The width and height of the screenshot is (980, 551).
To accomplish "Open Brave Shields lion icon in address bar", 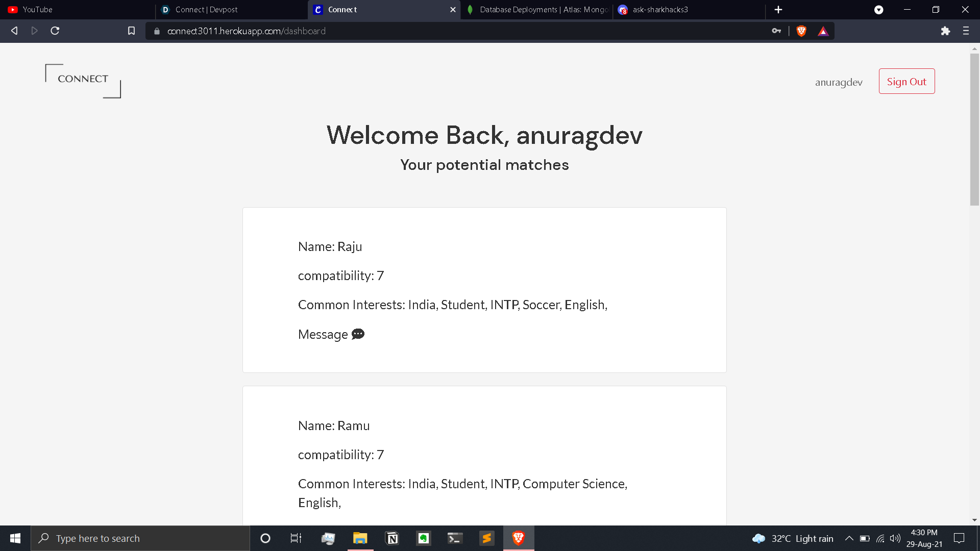I will point(801,31).
